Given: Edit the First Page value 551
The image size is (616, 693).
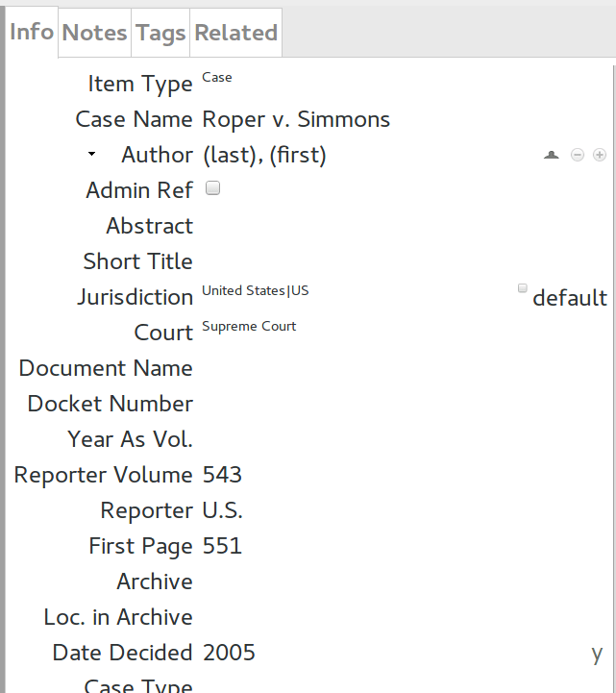Looking at the screenshot, I should [223, 546].
